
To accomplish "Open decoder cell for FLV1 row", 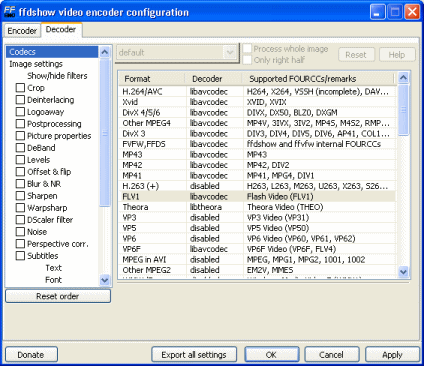I will [215, 197].
